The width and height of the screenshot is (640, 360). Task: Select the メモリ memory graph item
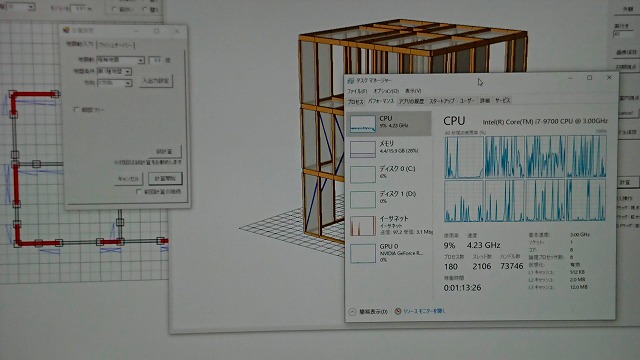pyautogui.click(x=389, y=149)
